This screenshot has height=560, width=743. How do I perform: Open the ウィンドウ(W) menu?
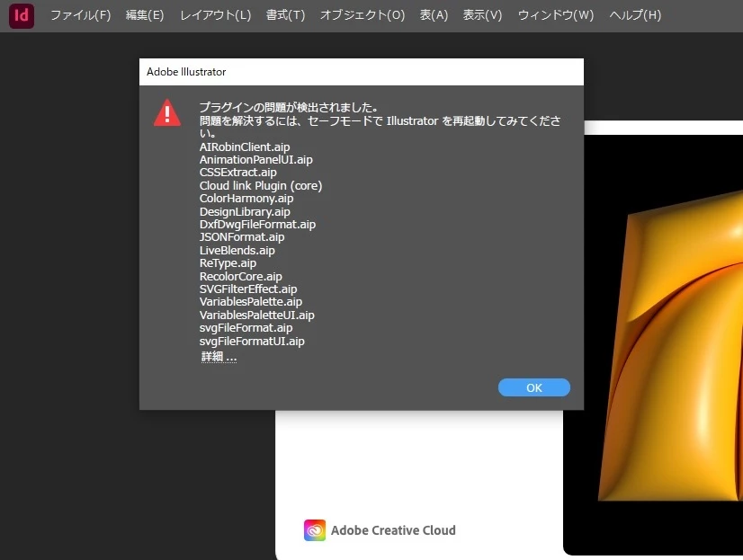click(555, 15)
